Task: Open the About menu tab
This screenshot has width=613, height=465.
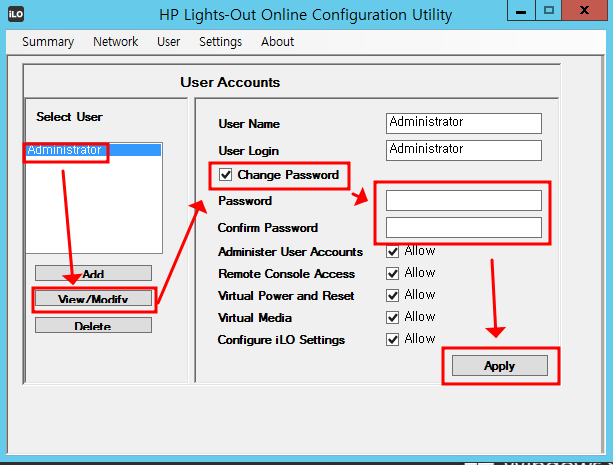Action: pos(278,41)
